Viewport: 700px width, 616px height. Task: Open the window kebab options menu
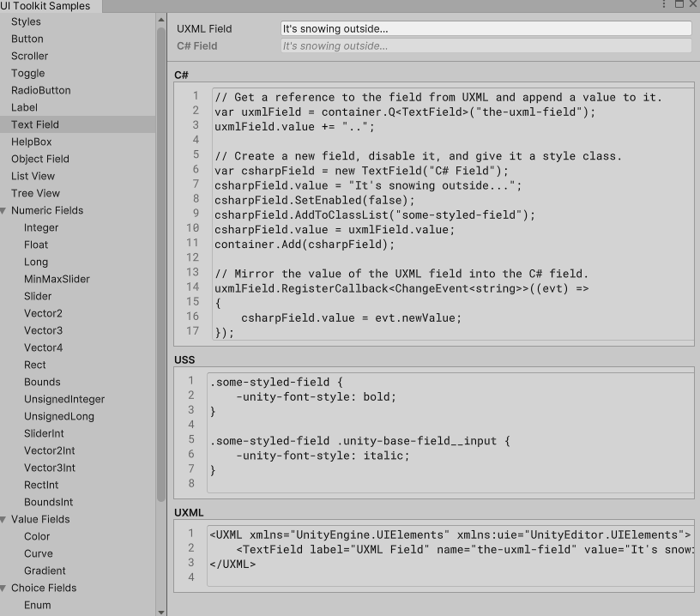click(x=664, y=4)
